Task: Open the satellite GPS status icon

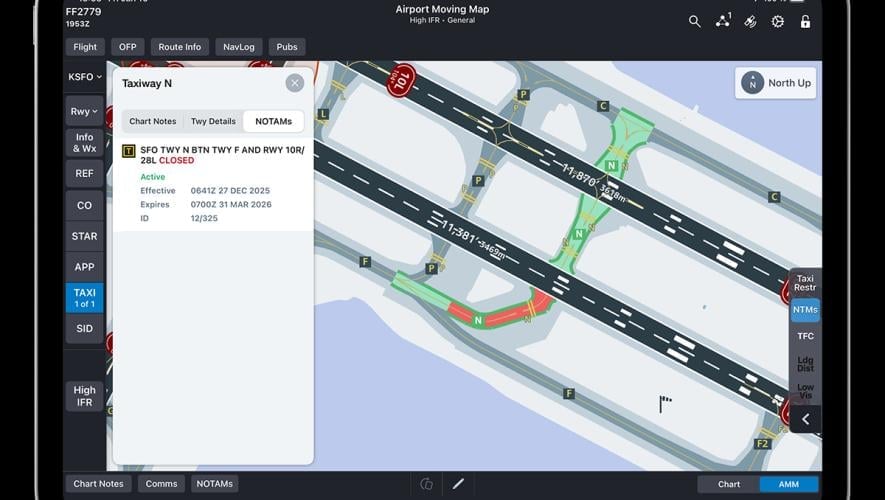Action: tap(750, 21)
